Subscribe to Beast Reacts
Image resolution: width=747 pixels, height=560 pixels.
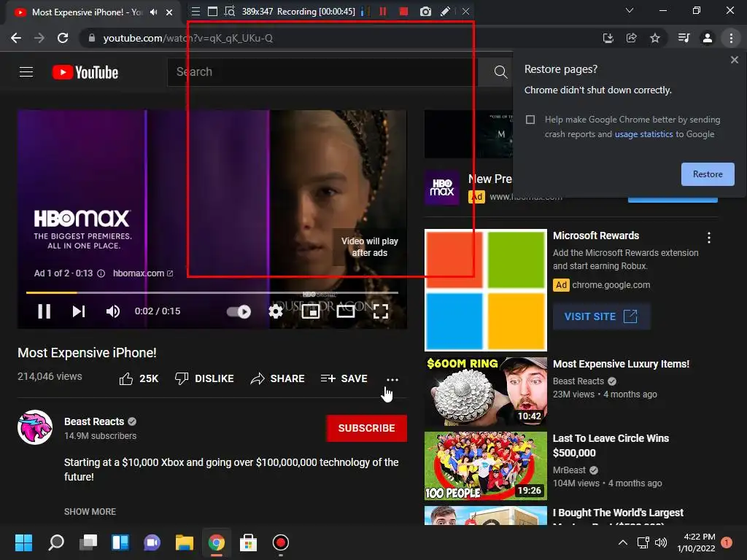pos(366,428)
